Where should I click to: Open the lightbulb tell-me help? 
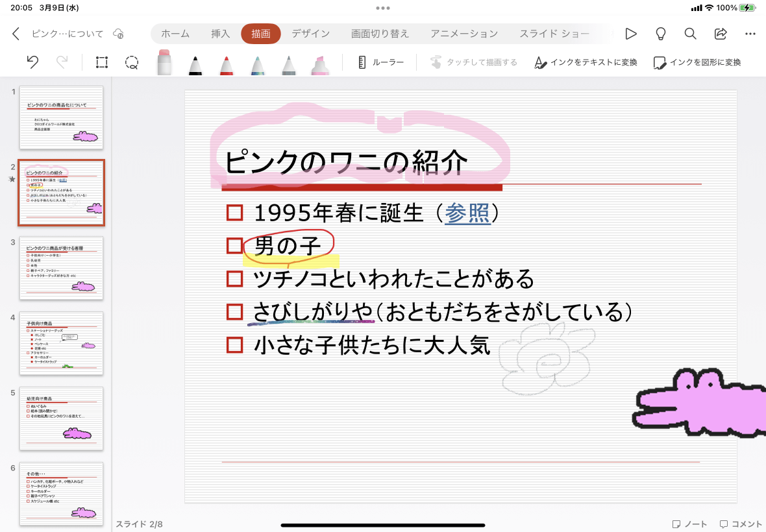click(x=660, y=34)
